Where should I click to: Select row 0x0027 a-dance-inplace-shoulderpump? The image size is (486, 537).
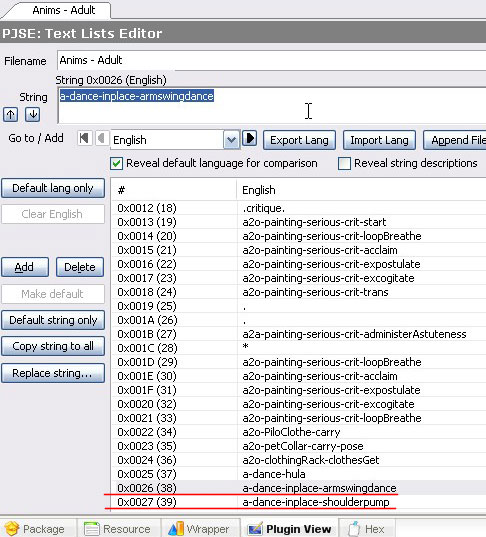(x=298, y=502)
